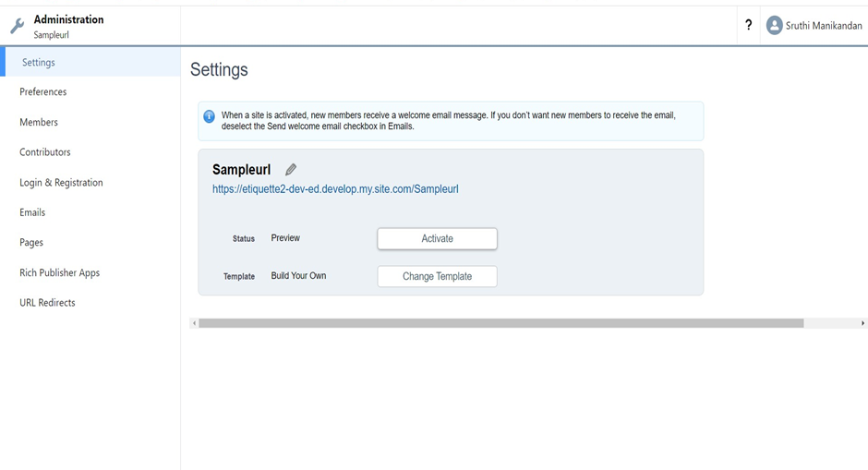Select Contributors in the sidebar
868x470 pixels.
tap(45, 152)
